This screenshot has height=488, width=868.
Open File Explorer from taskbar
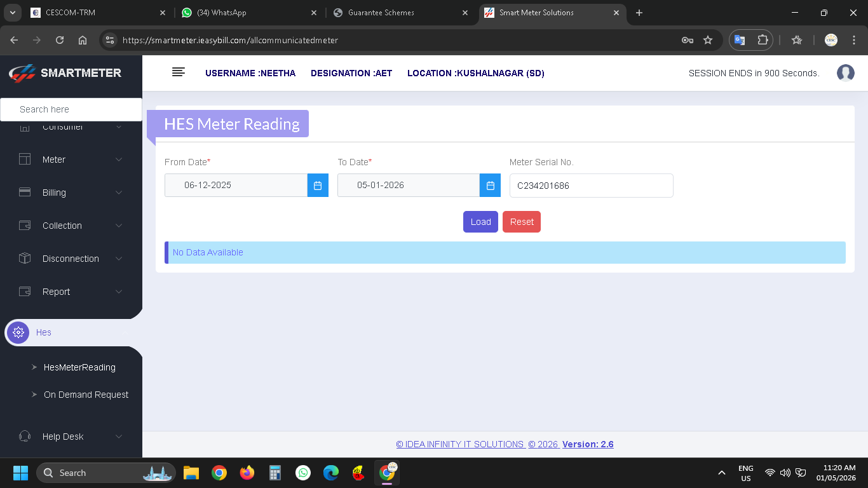[x=191, y=473]
